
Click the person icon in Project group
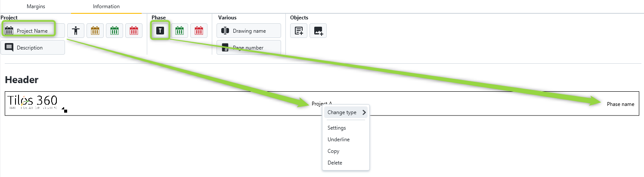click(76, 31)
